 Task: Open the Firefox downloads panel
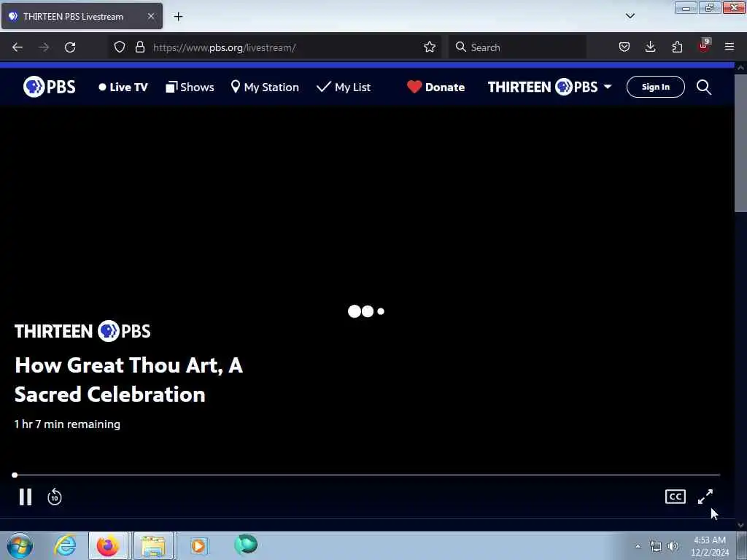tap(650, 47)
